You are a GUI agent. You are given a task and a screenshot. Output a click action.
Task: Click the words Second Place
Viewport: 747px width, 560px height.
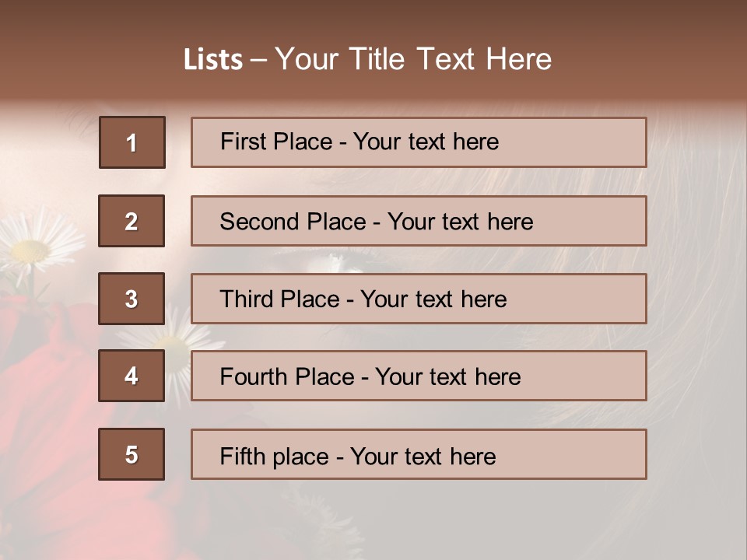coord(293,222)
